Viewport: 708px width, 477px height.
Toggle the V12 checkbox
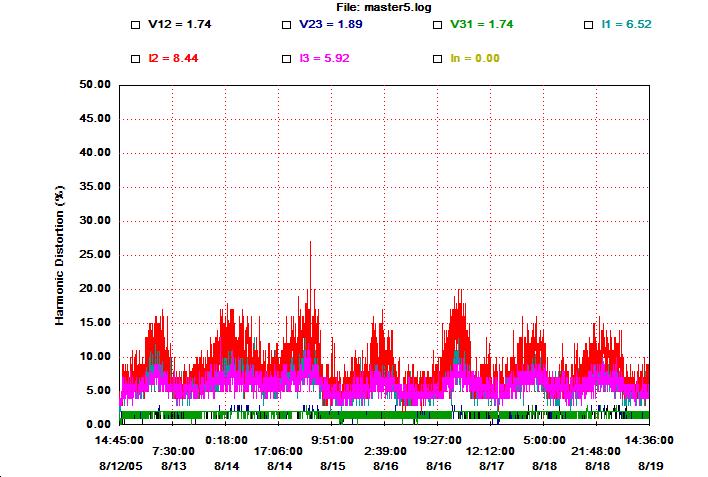tap(136, 23)
